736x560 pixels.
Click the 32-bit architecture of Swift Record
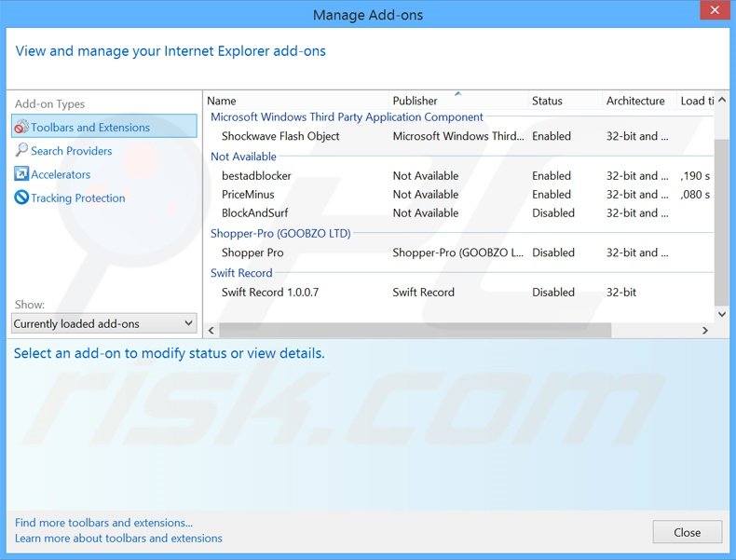621,292
